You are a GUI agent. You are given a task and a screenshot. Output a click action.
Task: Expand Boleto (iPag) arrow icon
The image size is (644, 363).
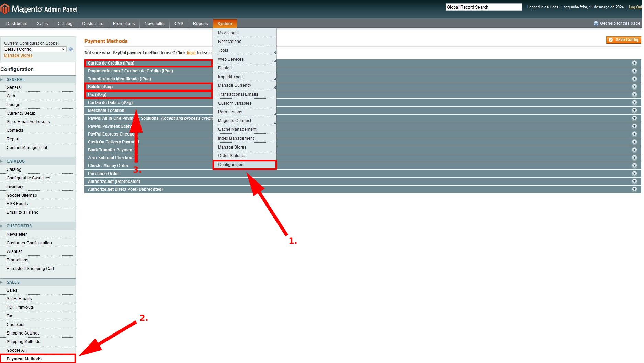click(634, 87)
